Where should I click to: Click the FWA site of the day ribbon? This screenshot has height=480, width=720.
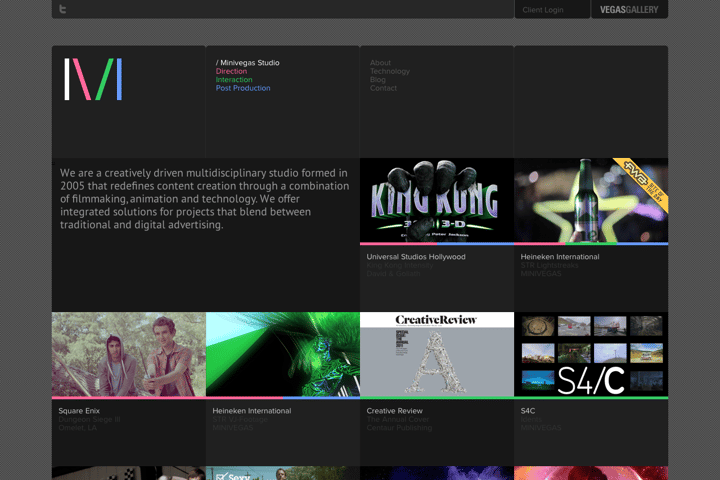click(x=645, y=182)
